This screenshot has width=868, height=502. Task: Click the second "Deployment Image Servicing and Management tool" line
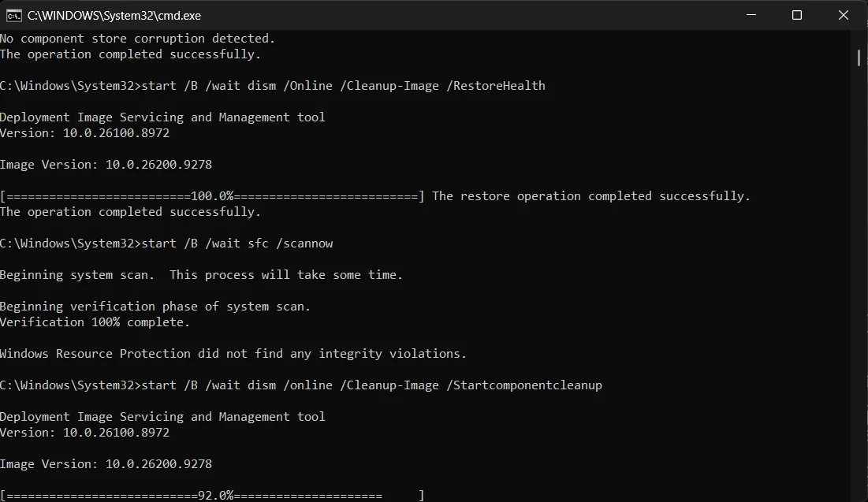[162, 417]
